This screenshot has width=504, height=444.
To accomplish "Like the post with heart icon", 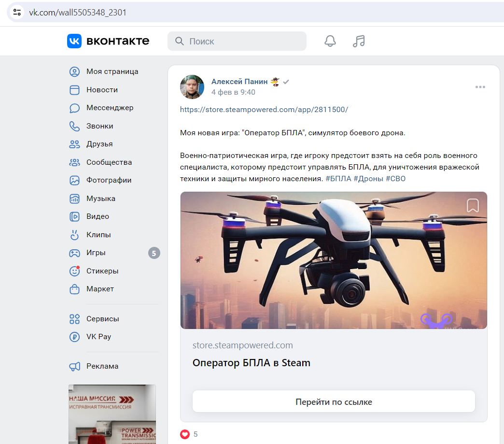I will pyautogui.click(x=185, y=434).
